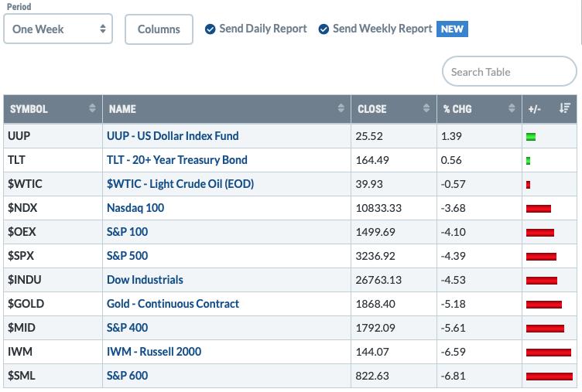Viewport: 582px width, 392px height.
Task: Click the UUP symbol cell
Action: tap(53, 136)
